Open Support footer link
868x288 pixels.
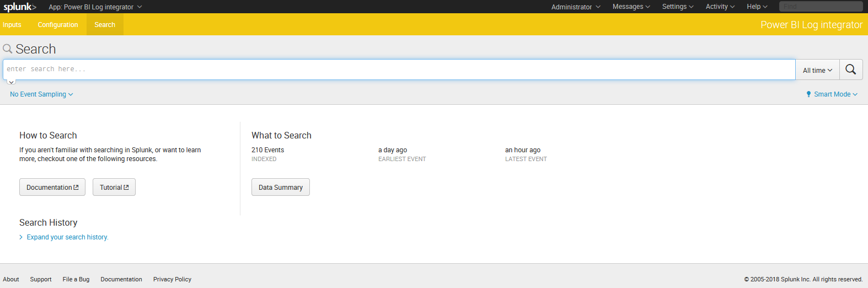coord(41,279)
